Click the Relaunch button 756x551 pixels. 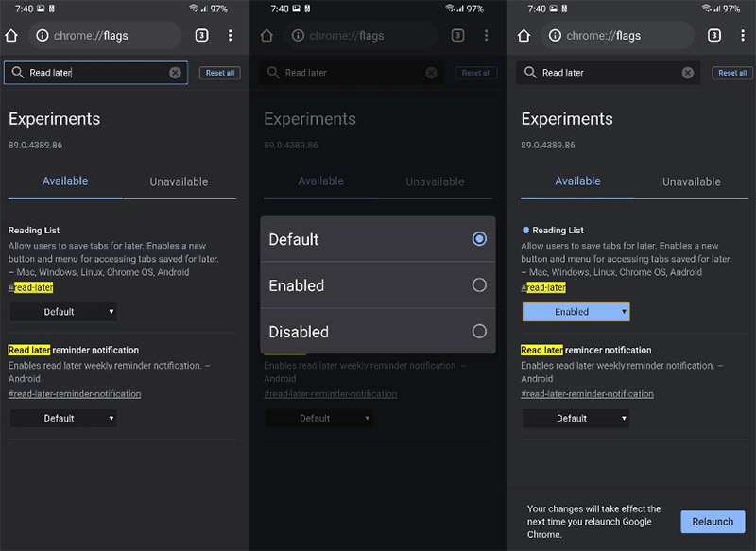[x=713, y=522]
